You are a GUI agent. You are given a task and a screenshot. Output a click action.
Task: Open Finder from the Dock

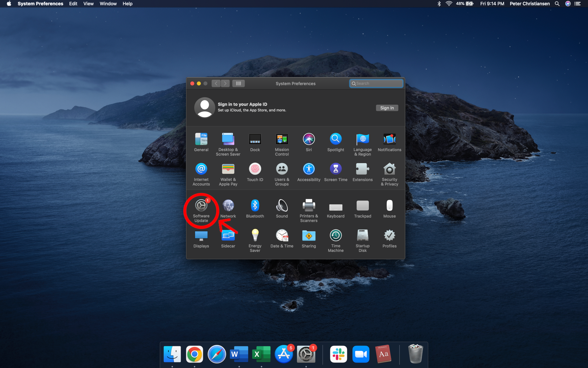coord(172,354)
